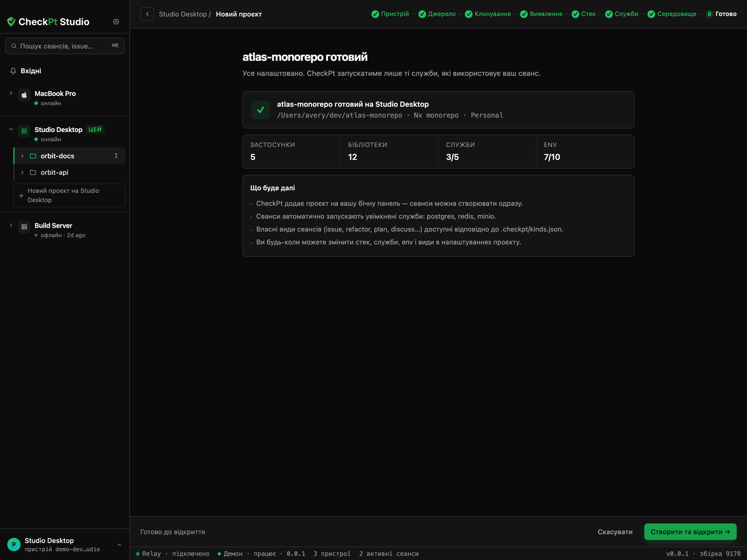This screenshot has height=560, width=747.
Task: Open the account switcher chevron at bottom
Action: click(x=119, y=545)
